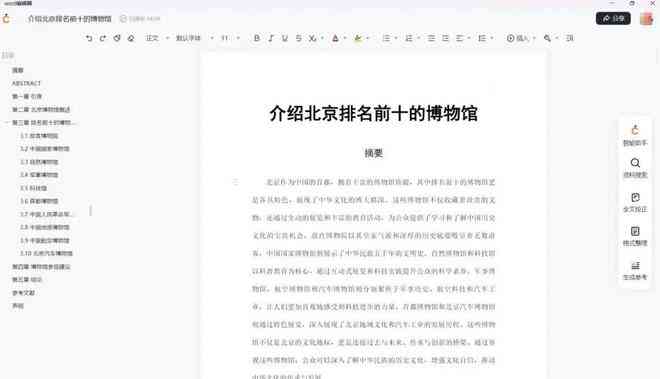Image resolution: width=660 pixels, height=379 pixels.
Task: Click the outline panel collapse handle
Action: (90, 210)
